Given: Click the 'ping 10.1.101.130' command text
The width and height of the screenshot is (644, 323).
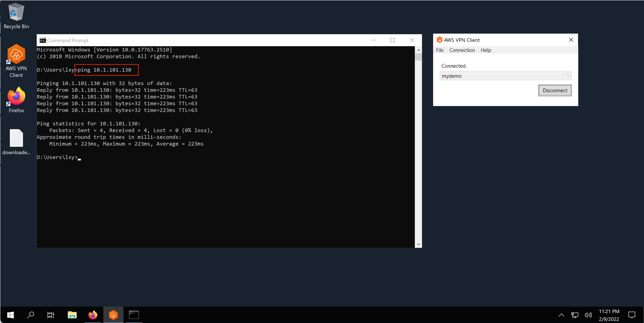Looking at the screenshot, I should (x=105, y=70).
